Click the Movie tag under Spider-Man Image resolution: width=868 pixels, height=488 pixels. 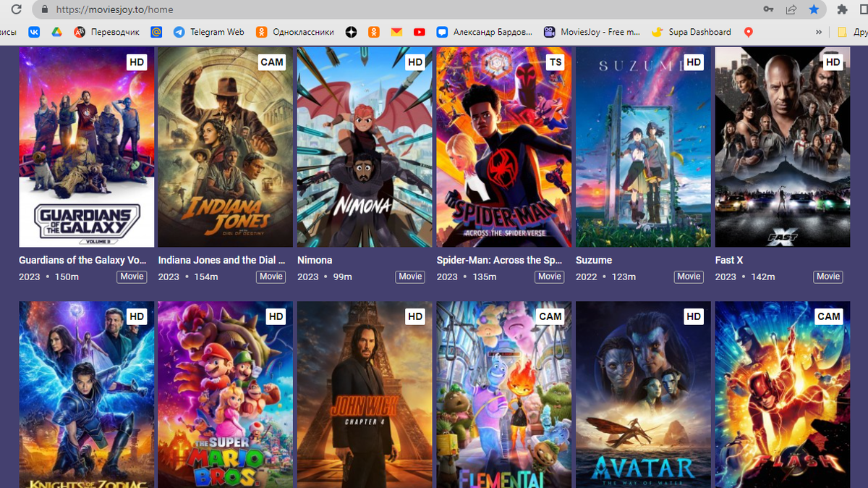click(550, 277)
